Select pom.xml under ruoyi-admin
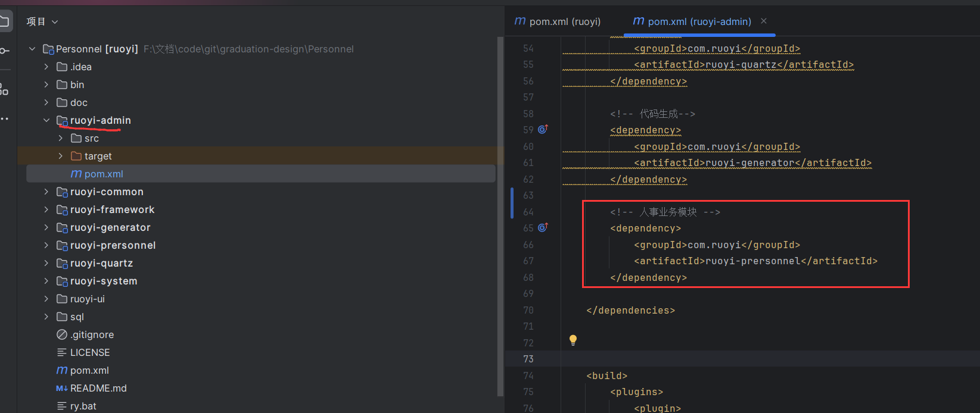980x413 pixels. click(104, 174)
